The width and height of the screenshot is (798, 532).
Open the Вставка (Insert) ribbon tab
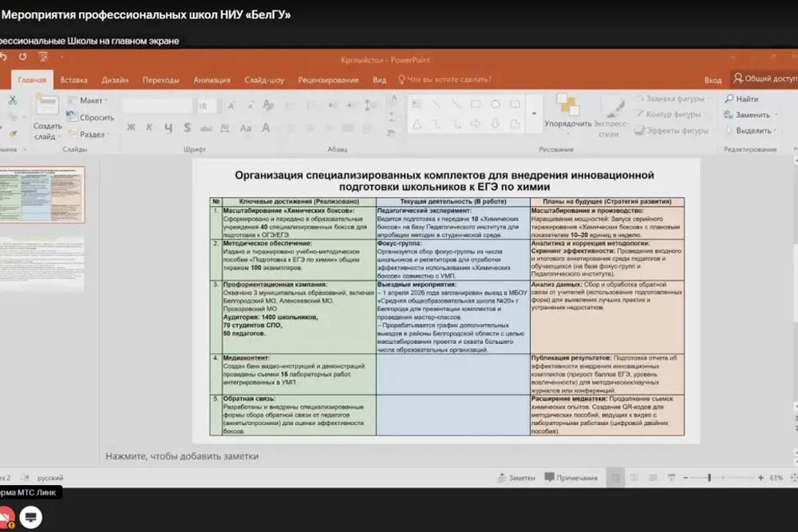point(73,80)
